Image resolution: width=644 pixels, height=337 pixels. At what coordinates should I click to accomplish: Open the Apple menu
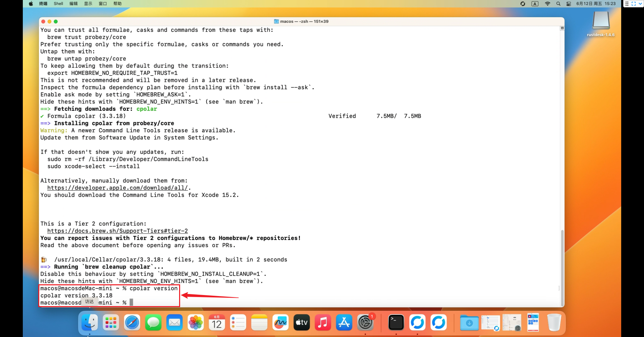(x=31, y=4)
